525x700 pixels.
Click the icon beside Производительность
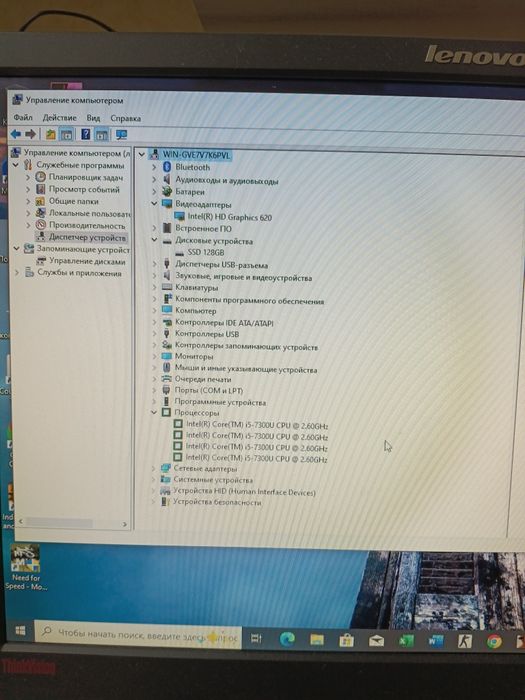coord(41,225)
